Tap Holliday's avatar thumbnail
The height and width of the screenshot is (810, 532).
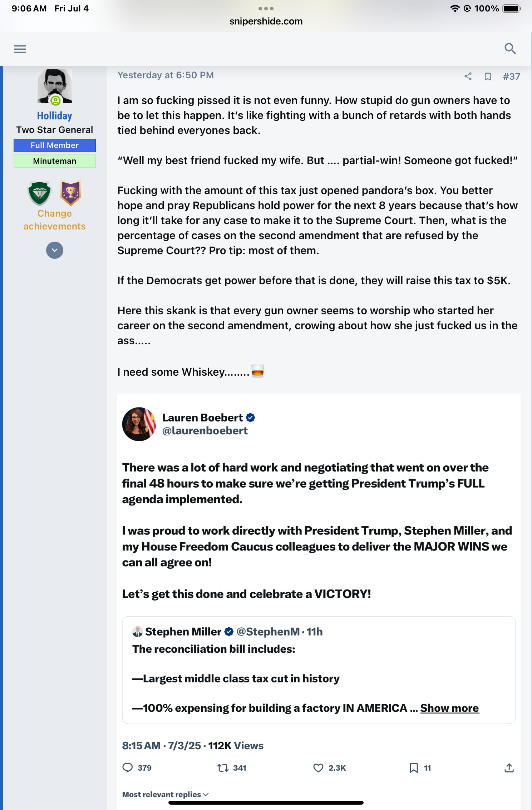(x=55, y=86)
